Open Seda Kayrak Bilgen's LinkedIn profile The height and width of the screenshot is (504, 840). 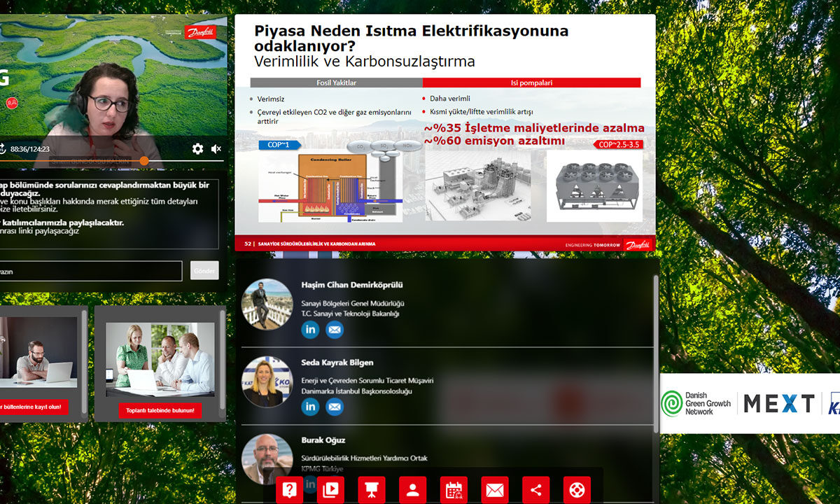[310, 407]
